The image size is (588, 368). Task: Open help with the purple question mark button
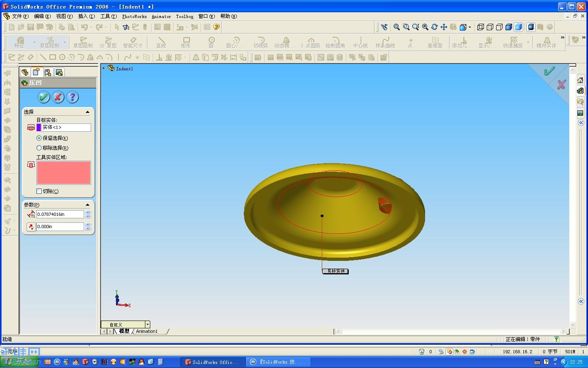coord(72,97)
